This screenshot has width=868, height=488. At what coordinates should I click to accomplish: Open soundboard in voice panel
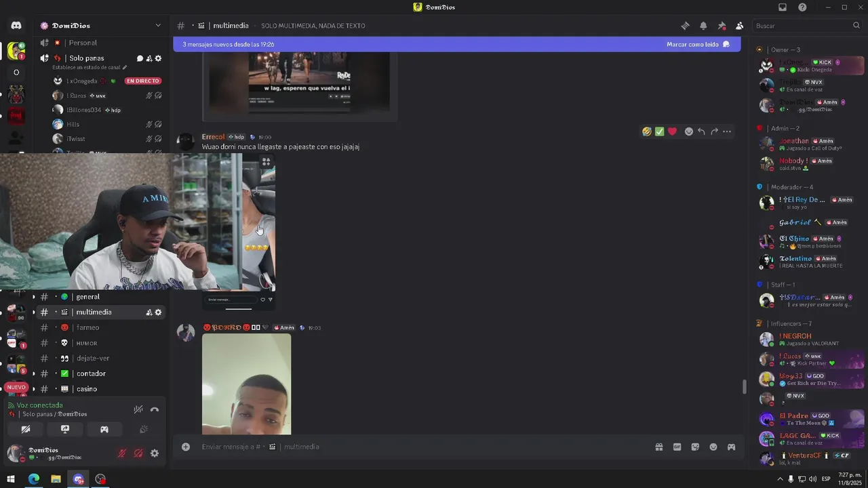(144, 429)
